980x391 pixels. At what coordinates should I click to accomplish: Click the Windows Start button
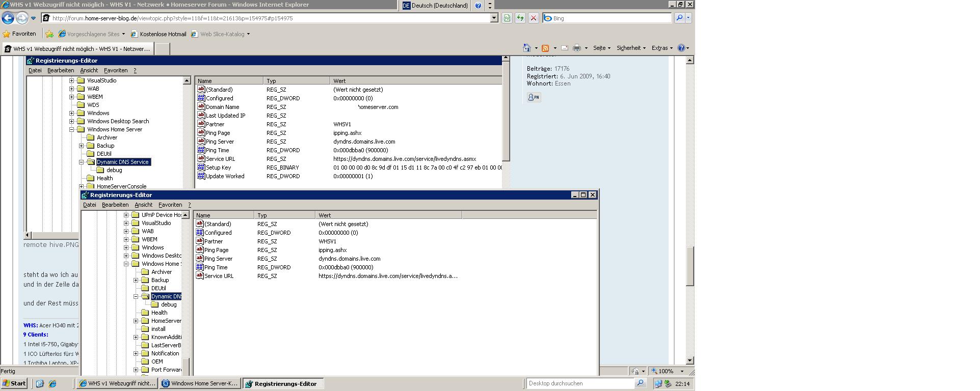tap(14, 383)
